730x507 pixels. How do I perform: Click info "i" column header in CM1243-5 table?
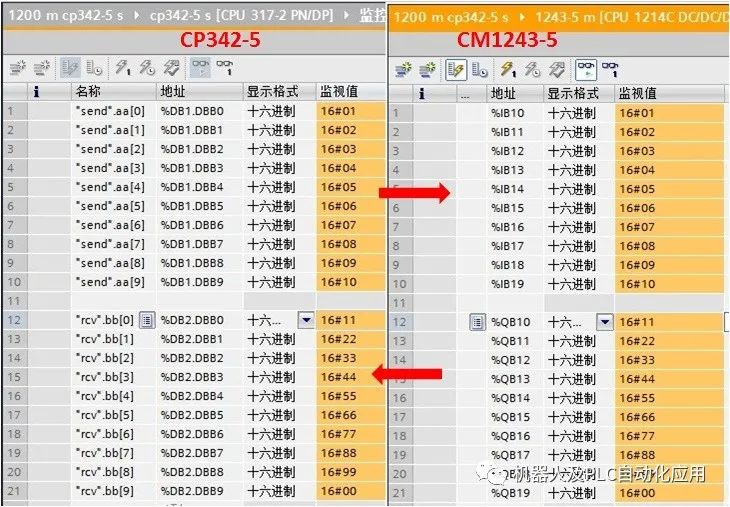tap(434, 94)
